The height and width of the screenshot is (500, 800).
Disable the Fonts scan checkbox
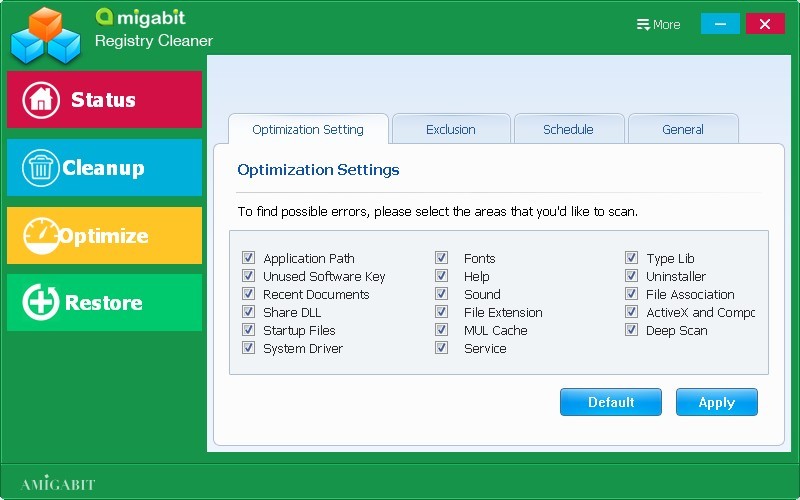coord(441,258)
